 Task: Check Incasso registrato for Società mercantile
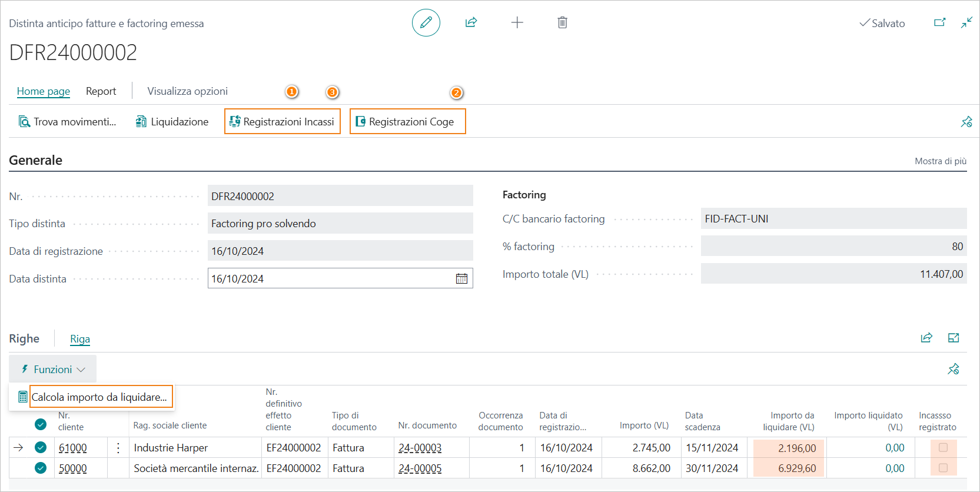943,468
